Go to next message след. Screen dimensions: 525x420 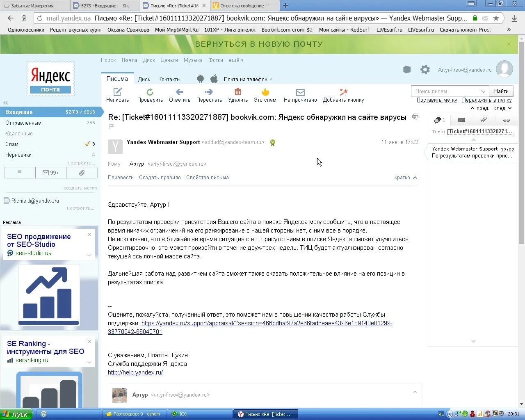pos(503,108)
